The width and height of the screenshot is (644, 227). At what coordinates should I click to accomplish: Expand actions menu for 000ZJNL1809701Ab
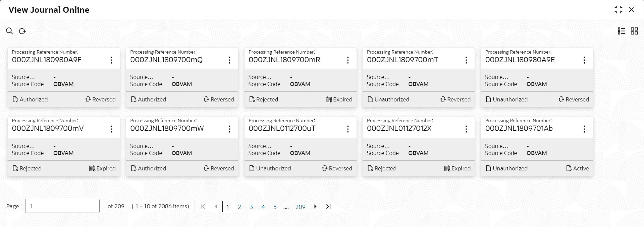tap(584, 129)
